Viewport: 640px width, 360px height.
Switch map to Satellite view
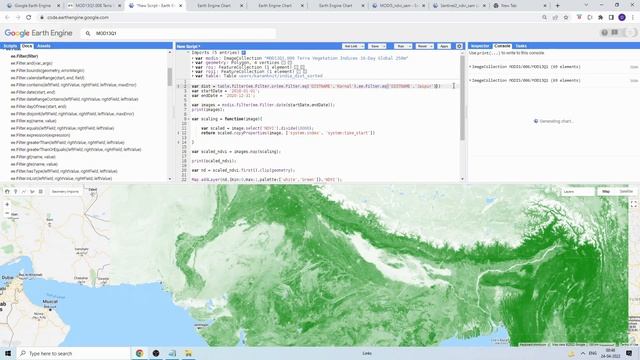tap(626, 191)
